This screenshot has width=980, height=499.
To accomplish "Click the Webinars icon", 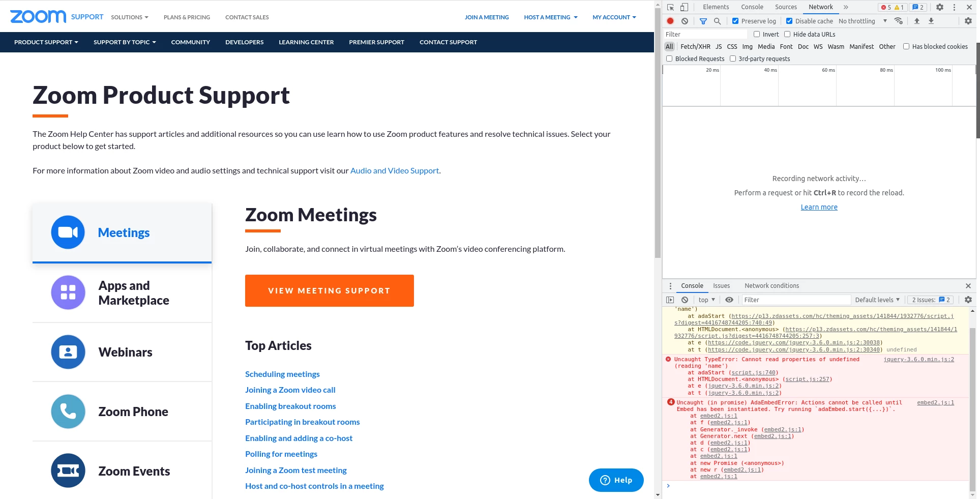I will click(68, 352).
